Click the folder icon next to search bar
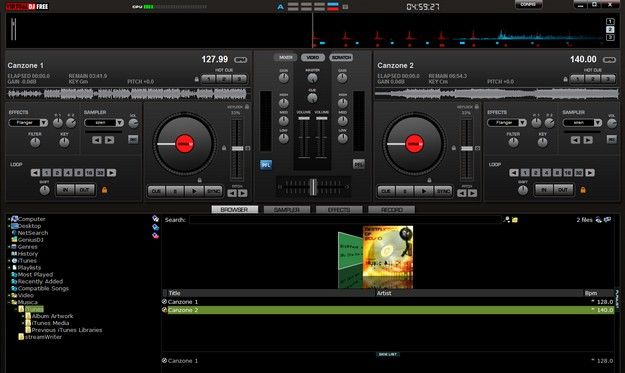Screen dimensions: 625x373 click(515, 220)
